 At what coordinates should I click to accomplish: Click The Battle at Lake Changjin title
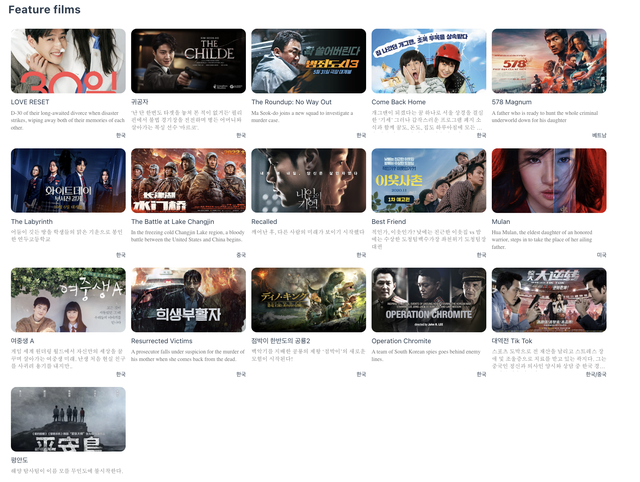coord(173,222)
